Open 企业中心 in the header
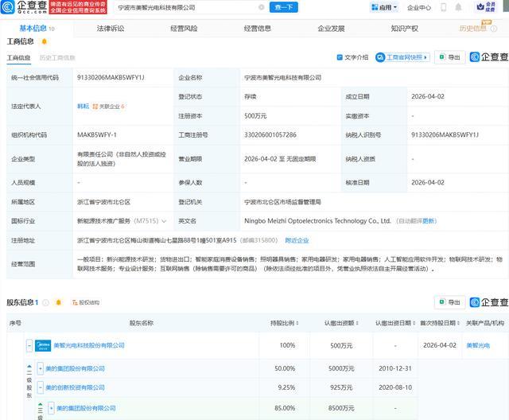 click(x=419, y=7)
